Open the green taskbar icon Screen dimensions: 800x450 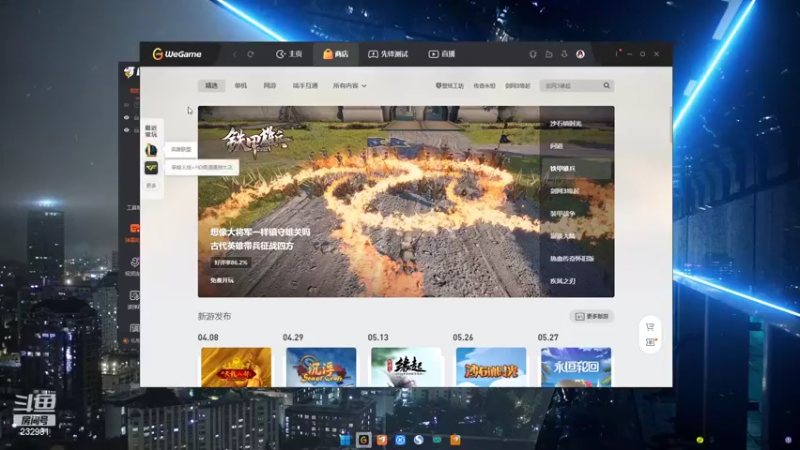click(x=437, y=440)
